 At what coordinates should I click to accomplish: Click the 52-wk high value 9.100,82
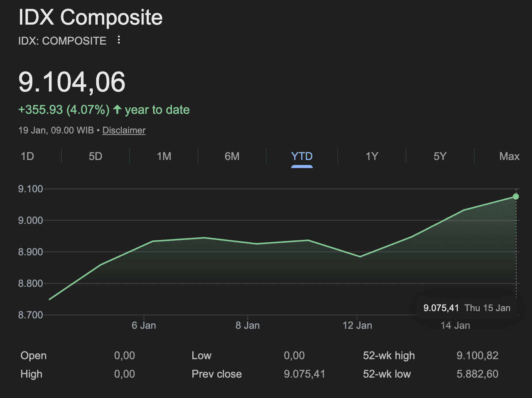pyautogui.click(x=477, y=356)
